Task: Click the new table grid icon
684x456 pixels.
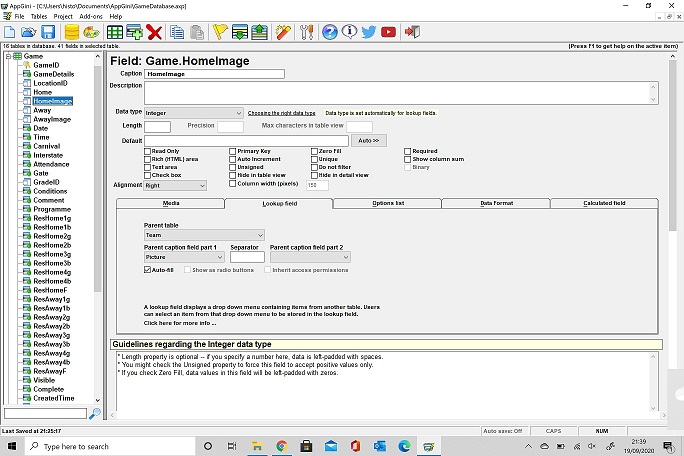Action: tap(115, 32)
